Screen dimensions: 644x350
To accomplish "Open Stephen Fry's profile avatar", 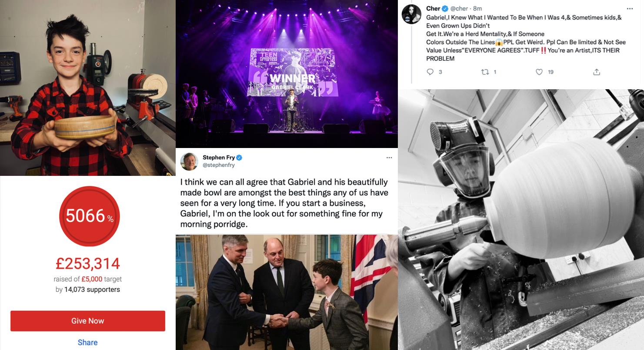I will pyautogui.click(x=190, y=162).
